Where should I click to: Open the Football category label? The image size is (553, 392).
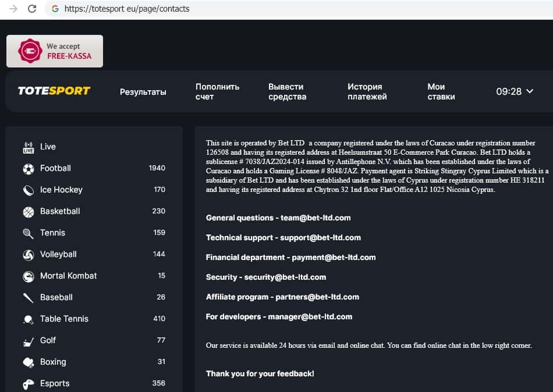tap(55, 168)
